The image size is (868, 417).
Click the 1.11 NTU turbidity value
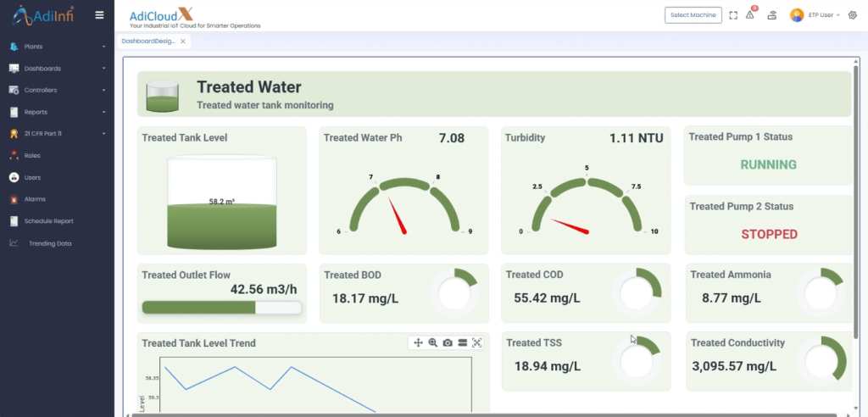(637, 138)
